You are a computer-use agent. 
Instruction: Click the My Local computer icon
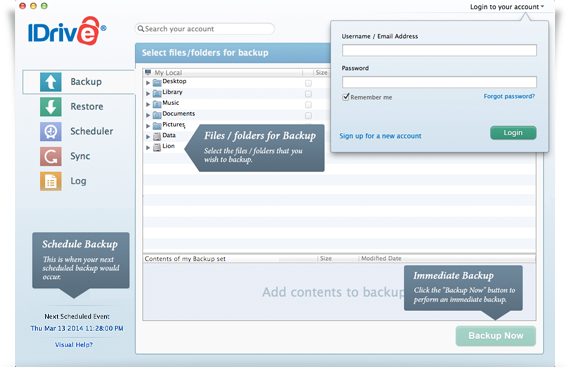click(x=148, y=72)
